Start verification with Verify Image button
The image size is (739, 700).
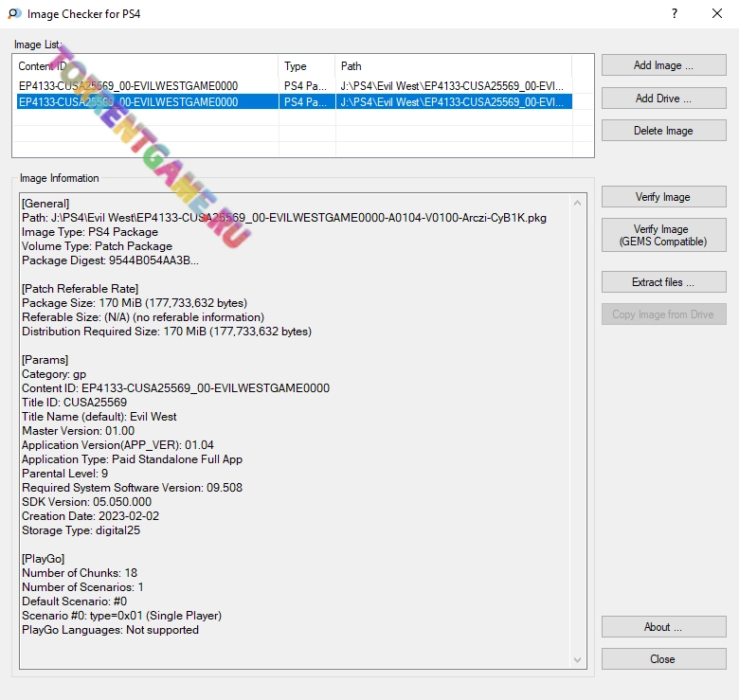(663, 197)
